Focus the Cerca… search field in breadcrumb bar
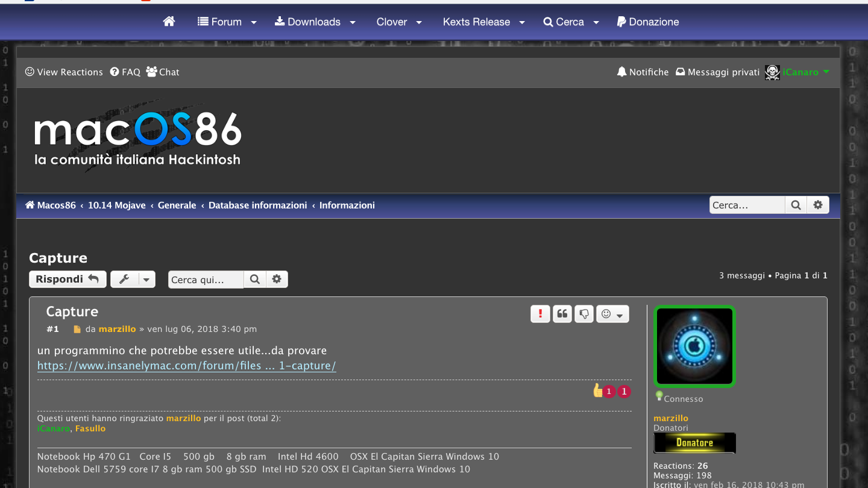Viewport: 868px width, 488px height. tap(747, 205)
